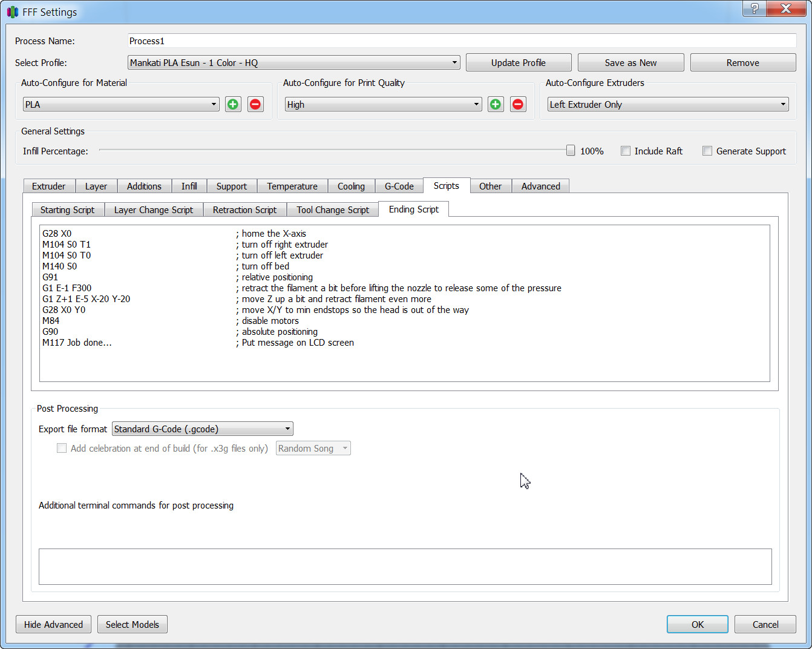Click Save as New button
This screenshot has height=649, width=812.
point(630,62)
